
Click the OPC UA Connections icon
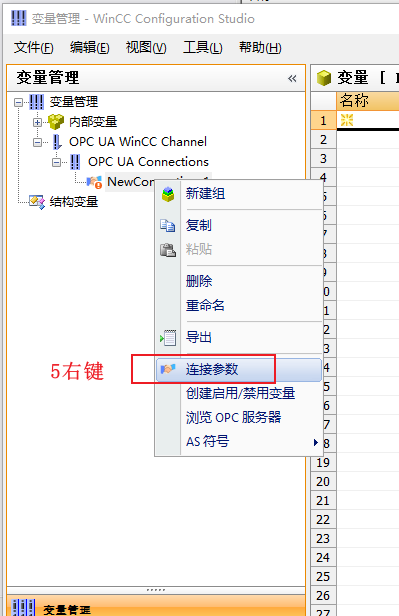tap(75, 161)
